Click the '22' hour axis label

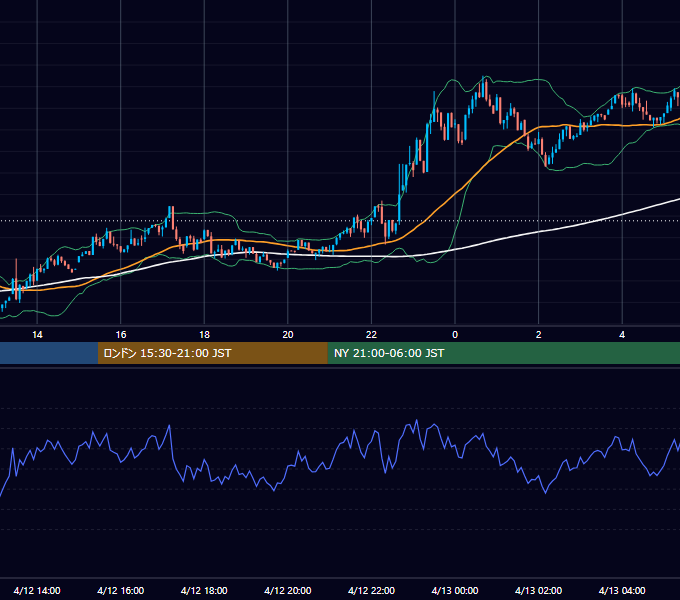[x=371, y=335]
